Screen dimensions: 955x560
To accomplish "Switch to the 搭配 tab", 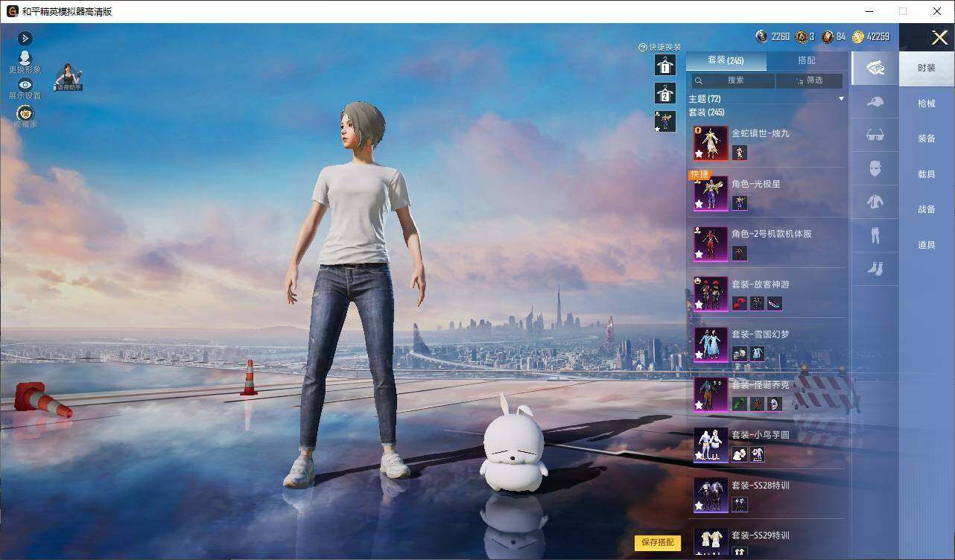I will 807,60.
